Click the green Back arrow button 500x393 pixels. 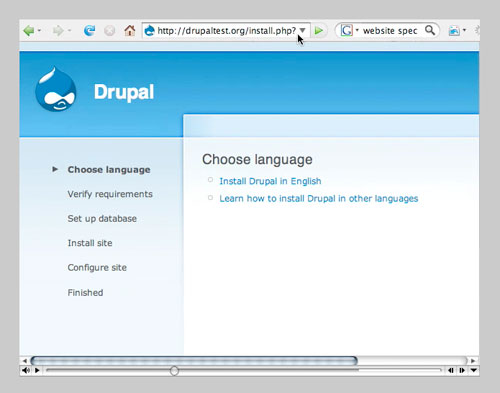pyautogui.click(x=29, y=31)
